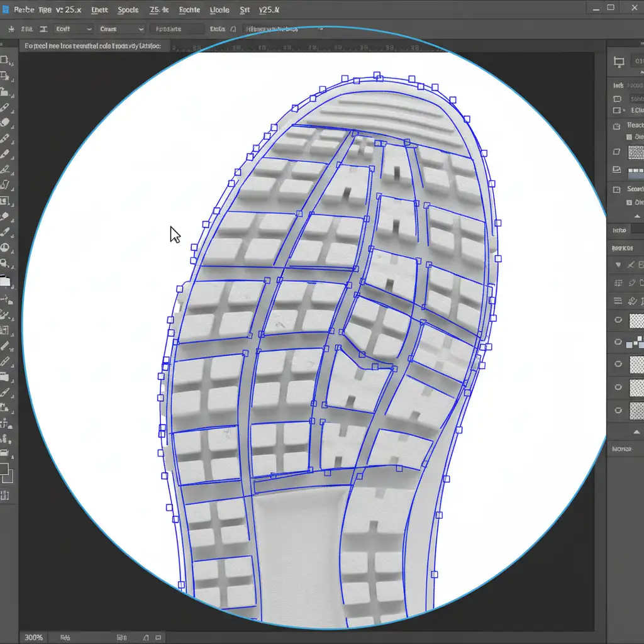Click the star icon in options bar
The height and width of the screenshot is (644, 644).
[x=10, y=29]
